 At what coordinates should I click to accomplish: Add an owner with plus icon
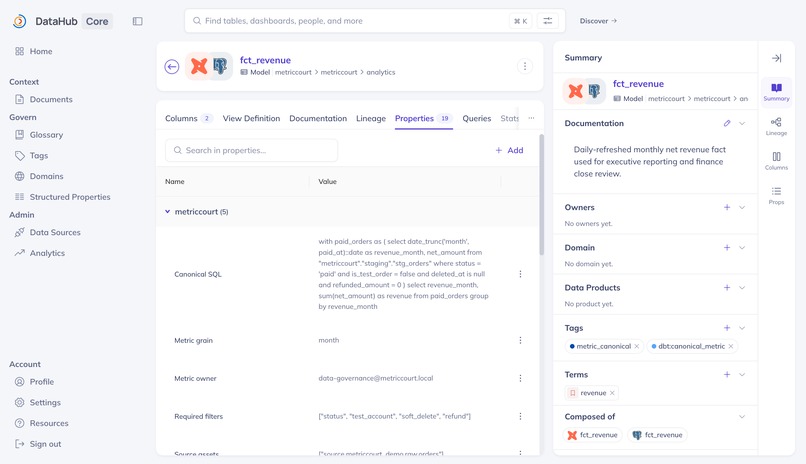(727, 208)
